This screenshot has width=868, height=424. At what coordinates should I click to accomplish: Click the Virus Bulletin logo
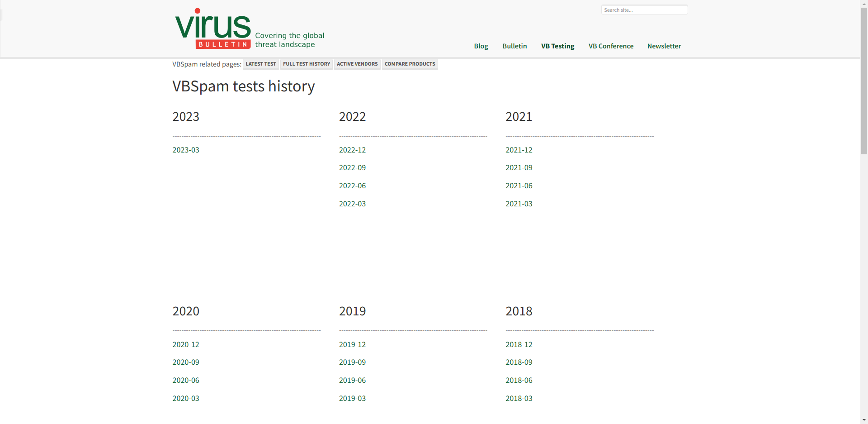point(213,29)
